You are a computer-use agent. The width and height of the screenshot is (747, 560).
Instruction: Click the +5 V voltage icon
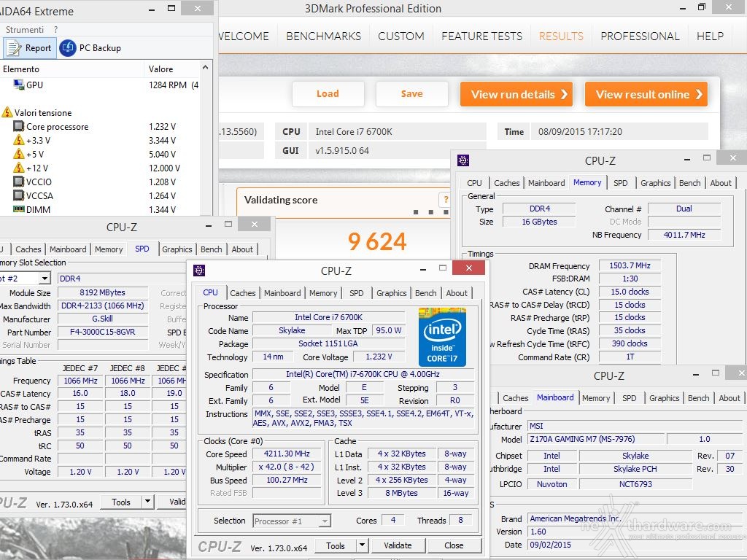click(x=18, y=154)
